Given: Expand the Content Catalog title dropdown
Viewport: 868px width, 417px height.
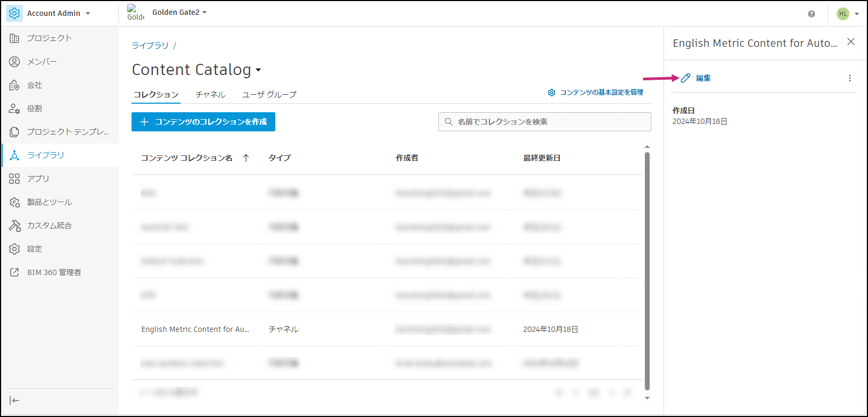Looking at the screenshot, I should pyautogui.click(x=258, y=70).
